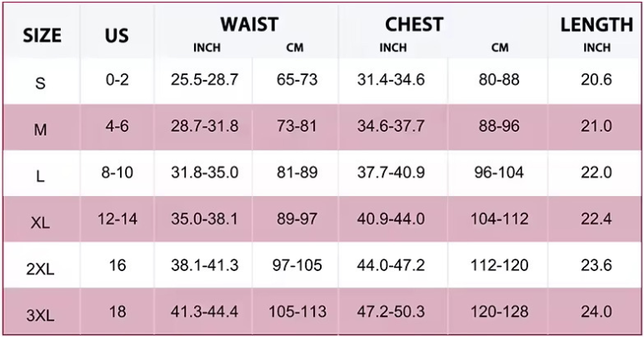Click the CHEST heading
Image resolution: width=644 pixels, height=337 pixels.
point(414,24)
